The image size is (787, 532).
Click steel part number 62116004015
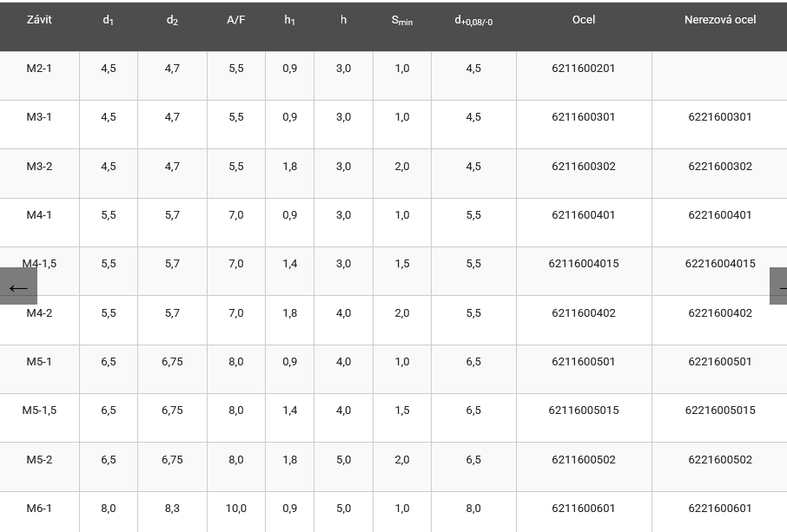[583, 264]
